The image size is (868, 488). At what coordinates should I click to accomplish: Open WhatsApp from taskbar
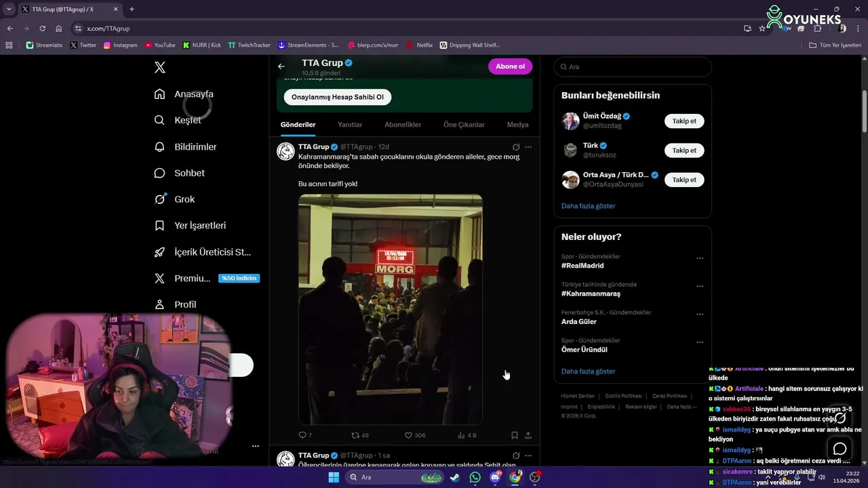pyautogui.click(x=475, y=477)
